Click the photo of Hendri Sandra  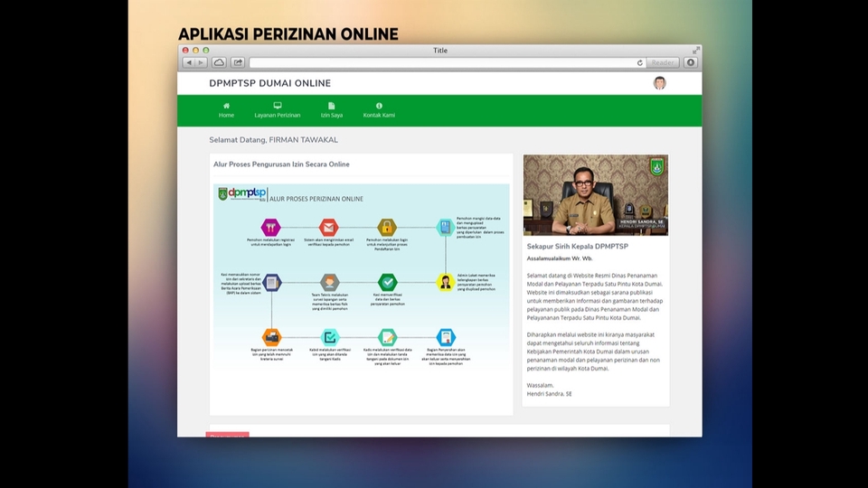tap(596, 195)
